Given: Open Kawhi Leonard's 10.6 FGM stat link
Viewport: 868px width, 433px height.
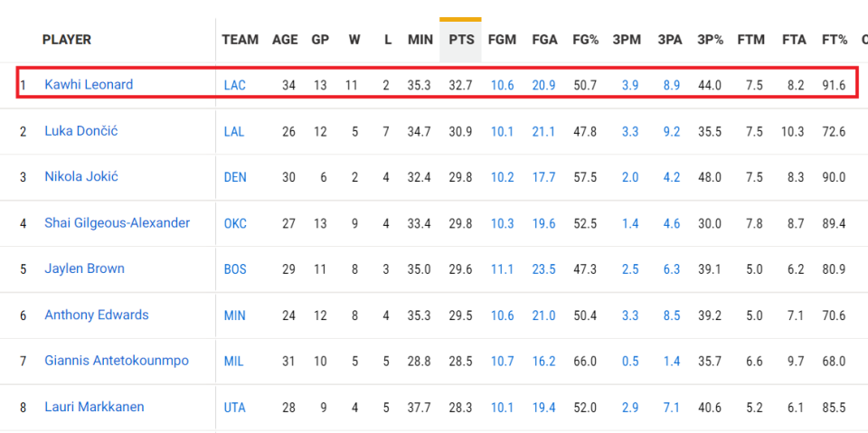Looking at the screenshot, I should coord(502,85).
